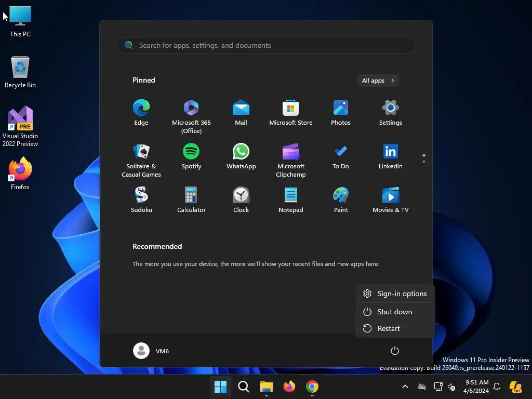Viewport: 532px width, 399px height.
Task: Open Notepad from pinned apps
Action: [x=291, y=200]
